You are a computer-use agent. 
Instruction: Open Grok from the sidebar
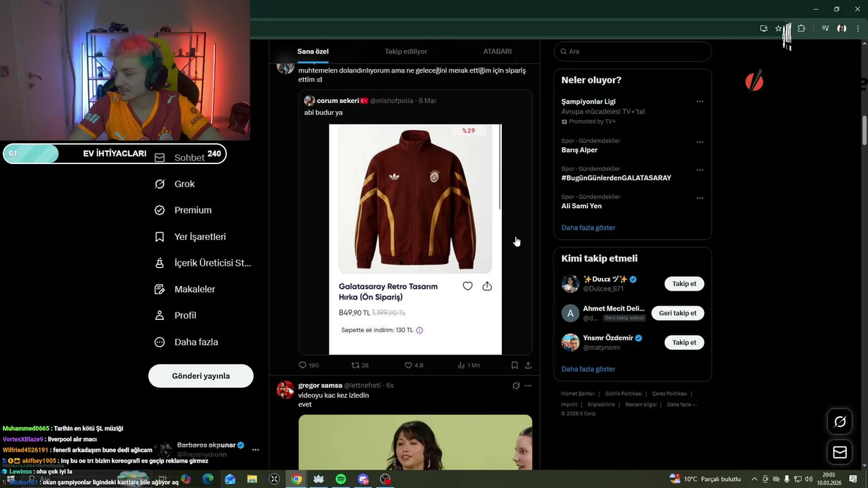coord(175,184)
